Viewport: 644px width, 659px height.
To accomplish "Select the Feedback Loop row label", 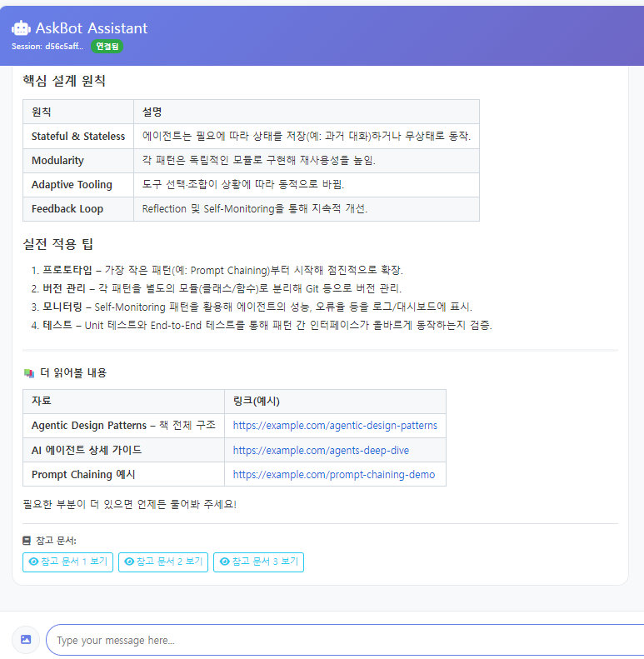I will click(x=67, y=209).
